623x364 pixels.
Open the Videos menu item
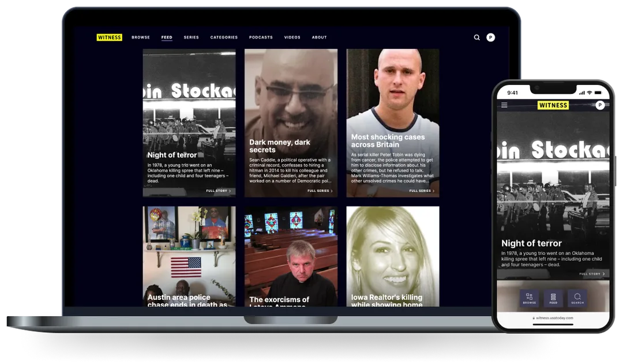click(x=292, y=37)
